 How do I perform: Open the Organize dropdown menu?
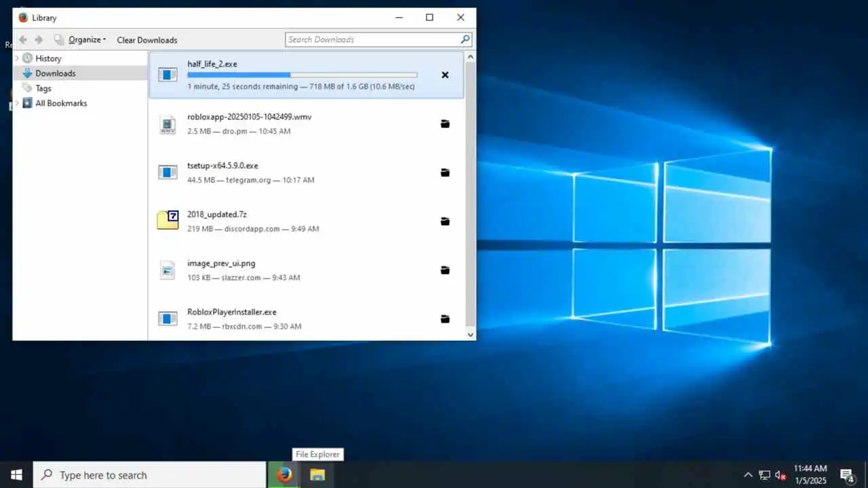pyautogui.click(x=87, y=40)
